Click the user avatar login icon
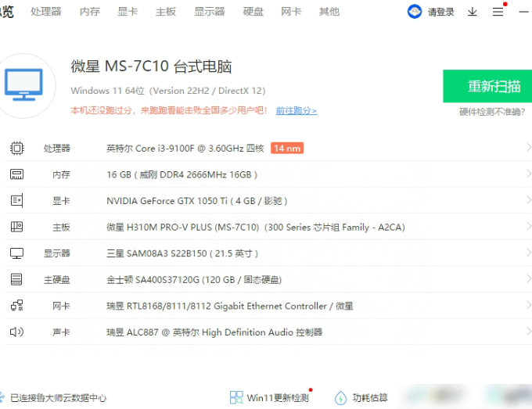Screen dimensions: 532x409 [x=415, y=12]
